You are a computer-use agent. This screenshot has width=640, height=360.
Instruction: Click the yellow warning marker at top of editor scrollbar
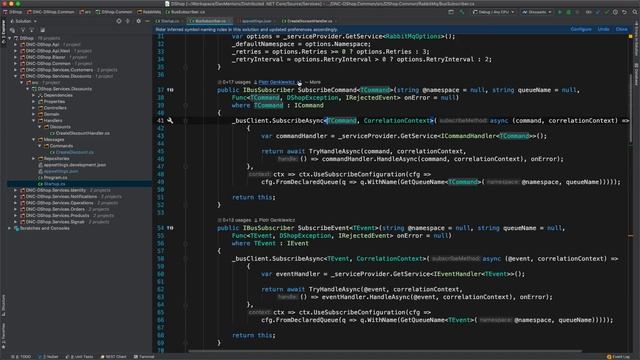point(630,37)
